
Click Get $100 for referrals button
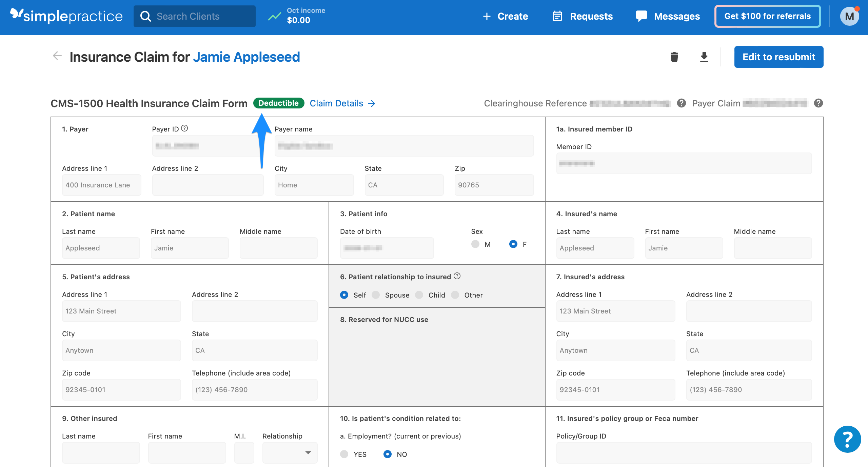[768, 16]
